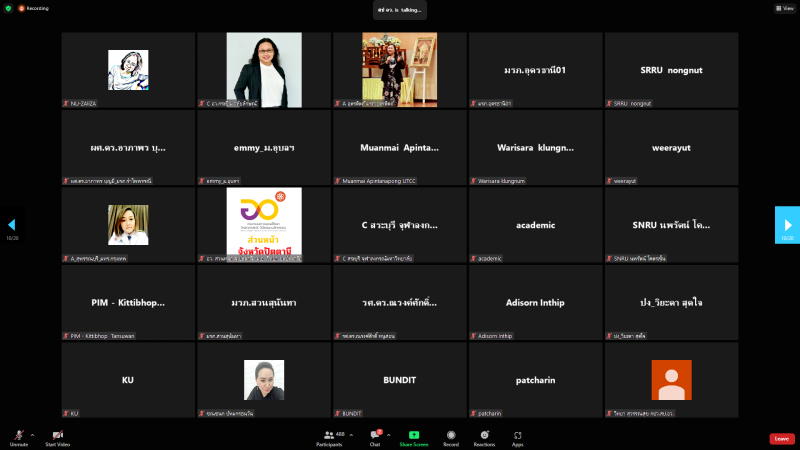Expand video options arrow beside Start Video
The height and width of the screenshot is (450, 800).
tap(74, 435)
